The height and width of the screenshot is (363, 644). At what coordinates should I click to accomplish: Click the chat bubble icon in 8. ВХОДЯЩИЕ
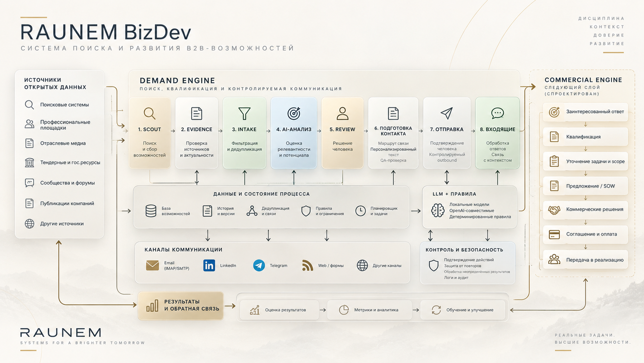[x=497, y=113]
